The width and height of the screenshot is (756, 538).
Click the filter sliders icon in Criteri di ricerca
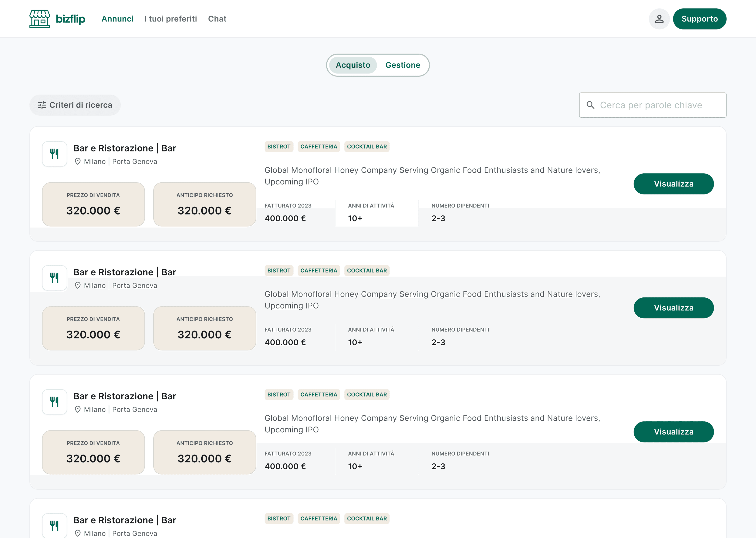point(42,105)
